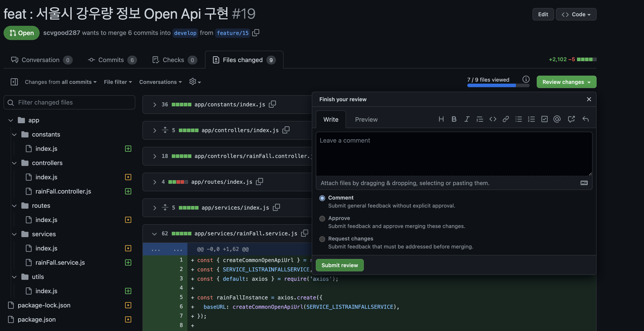Open the Code dropdown button
644x331 pixels.
pos(576,14)
